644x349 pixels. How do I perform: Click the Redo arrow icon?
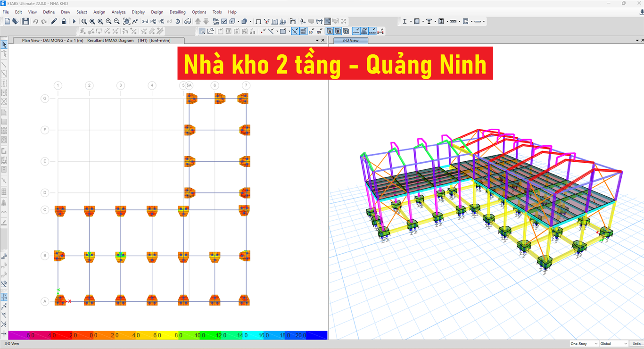coord(44,21)
